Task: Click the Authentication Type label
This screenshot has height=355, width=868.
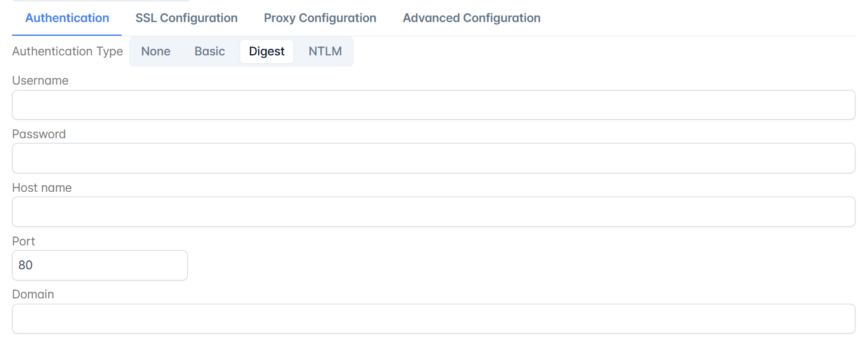Action: coord(67,51)
